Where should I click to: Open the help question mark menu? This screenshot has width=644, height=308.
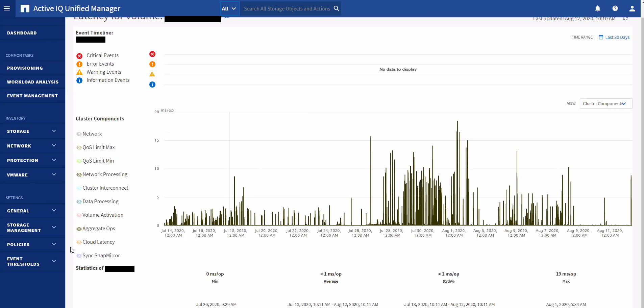615,8
